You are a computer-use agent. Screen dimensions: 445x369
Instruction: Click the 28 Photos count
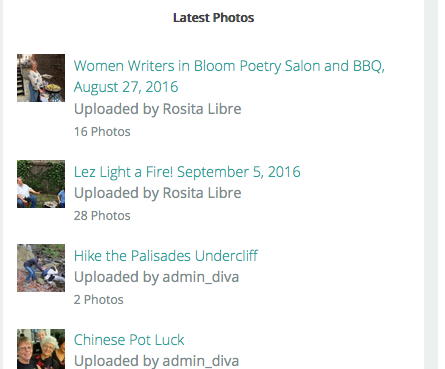coord(102,216)
